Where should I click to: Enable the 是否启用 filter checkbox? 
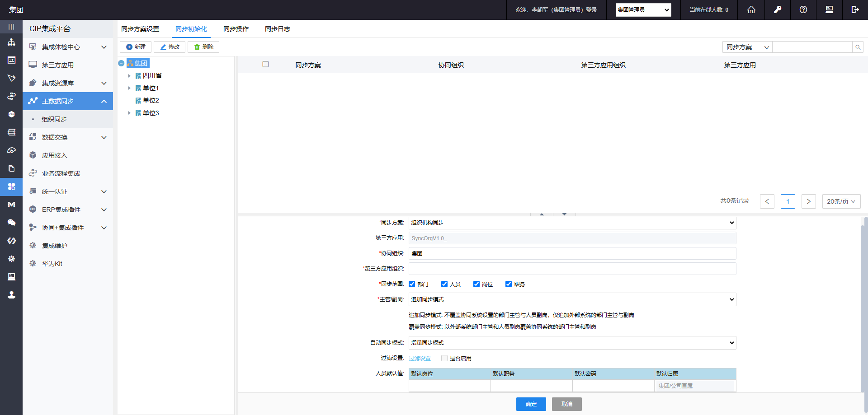point(444,358)
